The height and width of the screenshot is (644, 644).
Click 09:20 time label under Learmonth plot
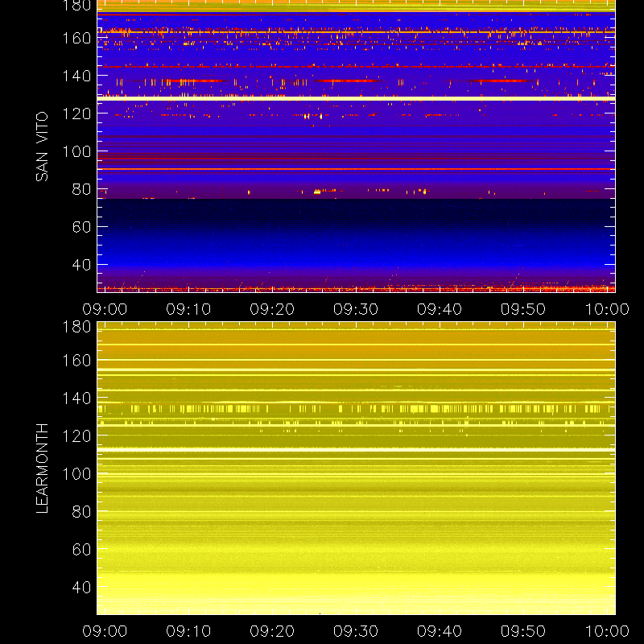pos(272,631)
